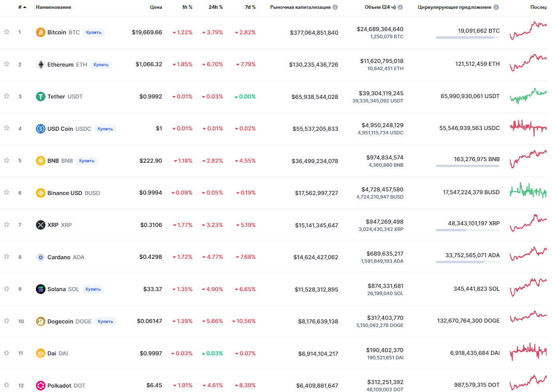Image resolution: width=553 pixels, height=392 pixels.
Task: Click the Tether coin logo icon
Action: point(41,97)
